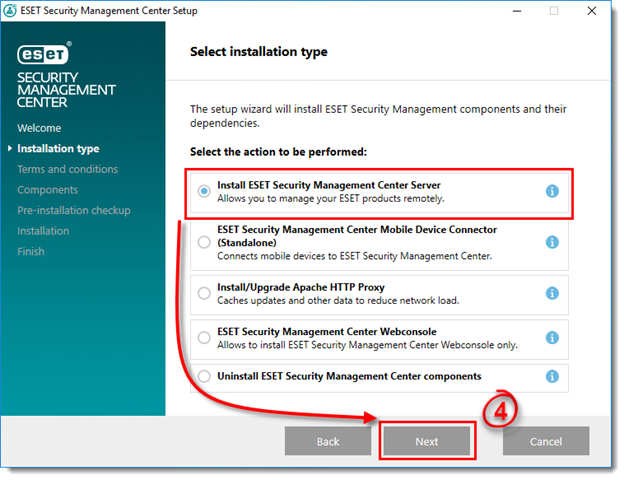Image resolution: width=624 pixels, height=480 pixels.
Task: Click the ESET logo in sidebar
Action: 44,53
